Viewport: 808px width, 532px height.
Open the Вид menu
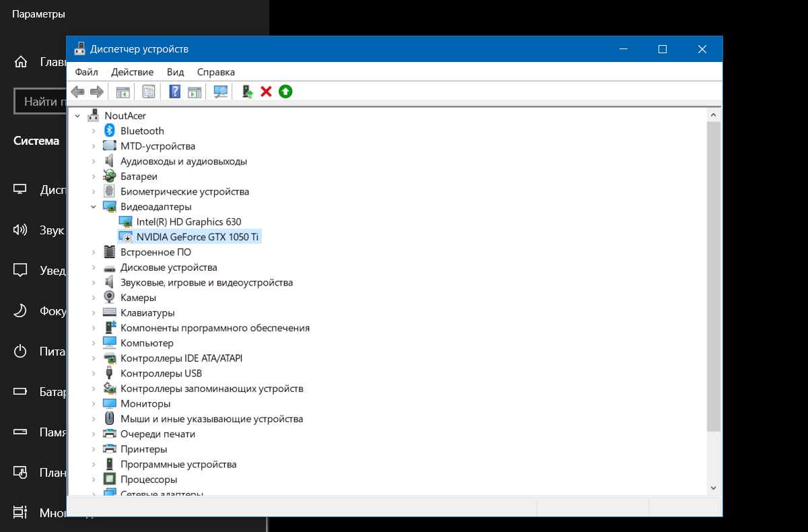tap(175, 72)
